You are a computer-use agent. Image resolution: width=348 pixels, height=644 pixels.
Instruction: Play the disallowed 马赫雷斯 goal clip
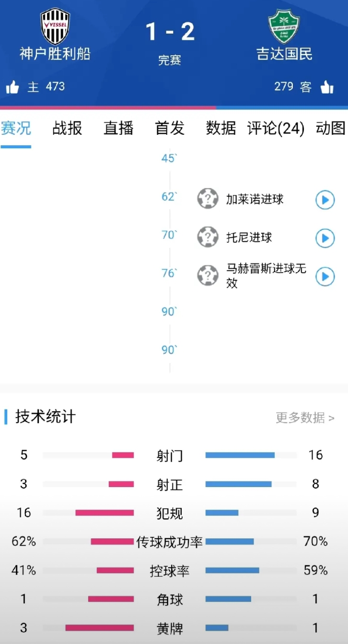pos(325,276)
